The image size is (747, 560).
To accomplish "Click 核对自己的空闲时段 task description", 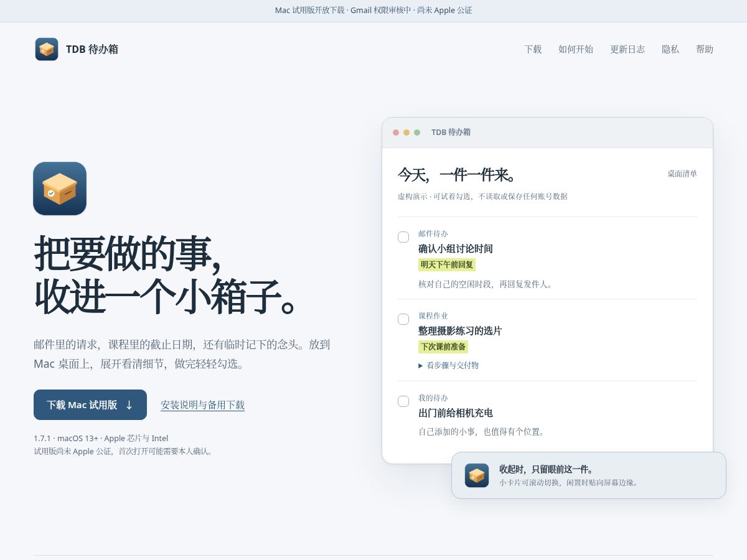I will [x=486, y=284].
